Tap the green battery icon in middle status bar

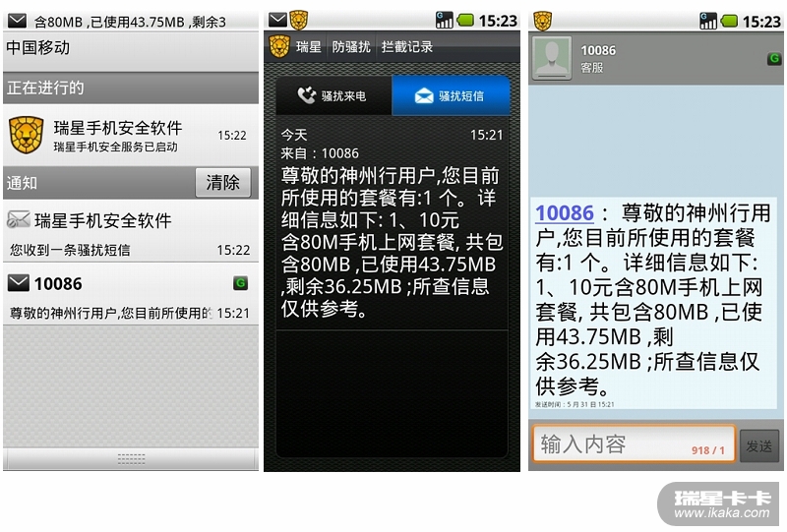click(465, 21)
